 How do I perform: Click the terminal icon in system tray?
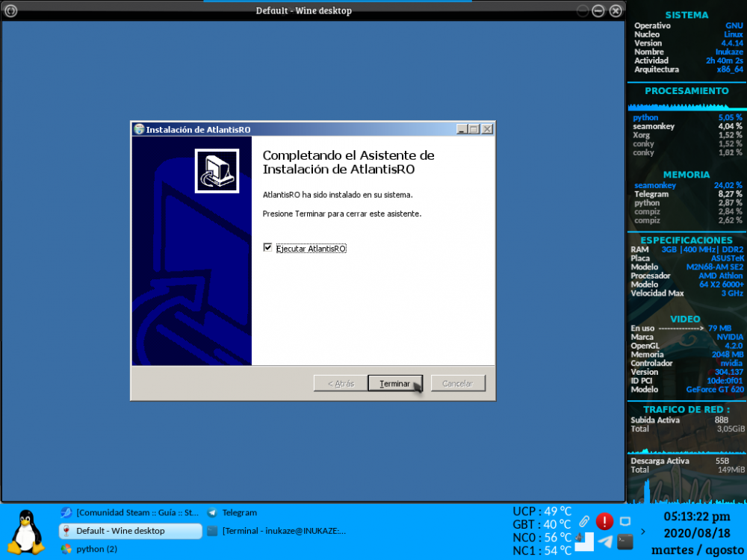(625, 541)
